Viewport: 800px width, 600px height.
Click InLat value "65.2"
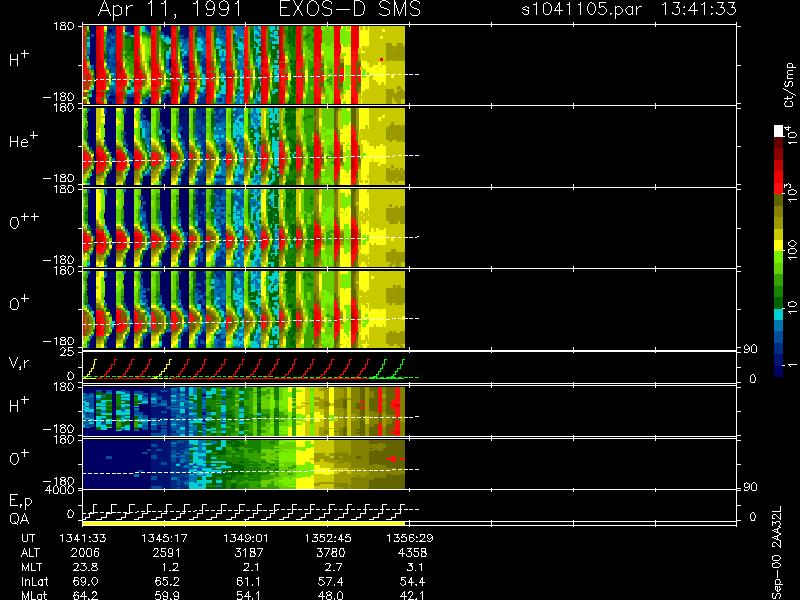click(x=167, y=581)
